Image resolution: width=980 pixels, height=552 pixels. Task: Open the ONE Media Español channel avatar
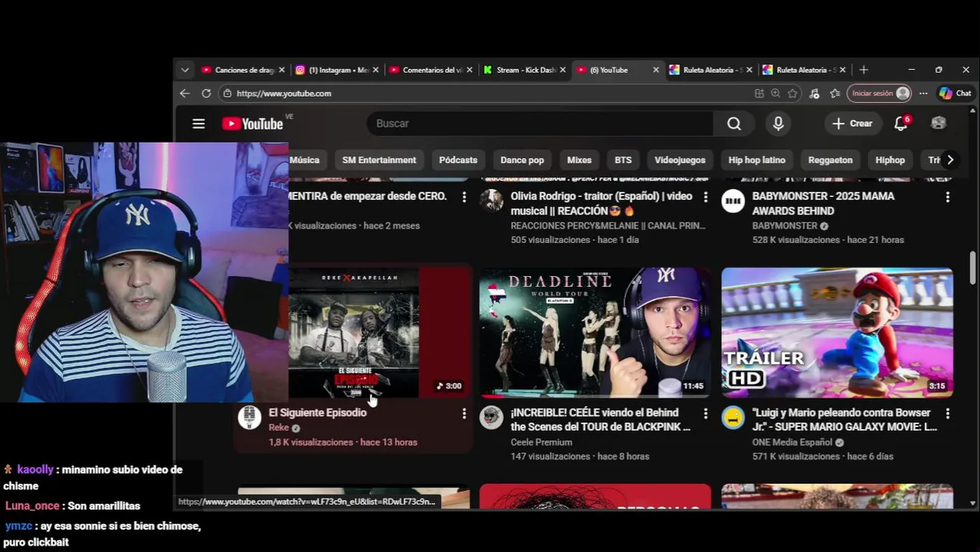coord(733,417)
